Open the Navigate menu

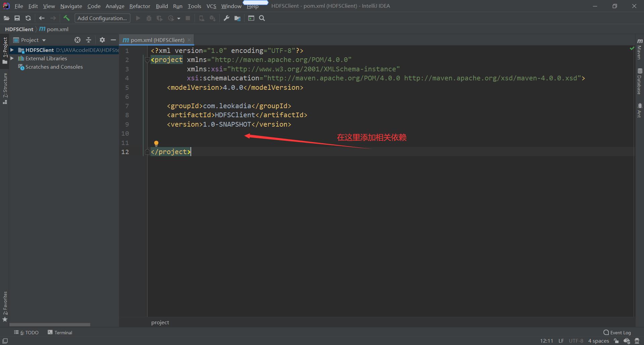pyautogui.click(x=71, y=6)
